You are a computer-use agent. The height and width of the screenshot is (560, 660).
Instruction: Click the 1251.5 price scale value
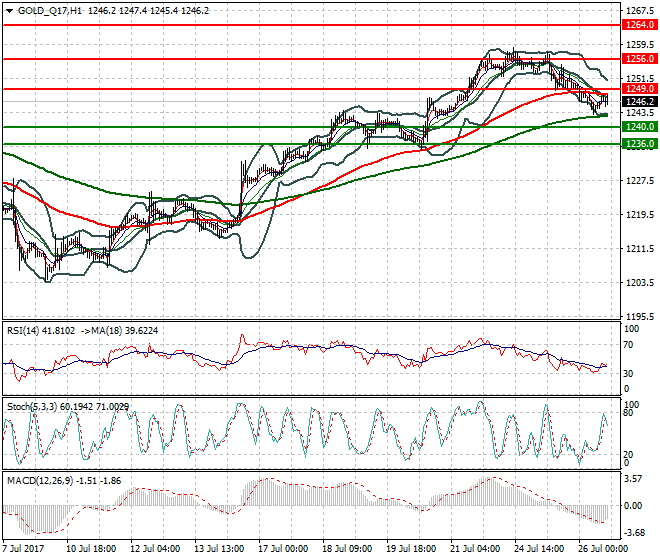coord(640,79)
